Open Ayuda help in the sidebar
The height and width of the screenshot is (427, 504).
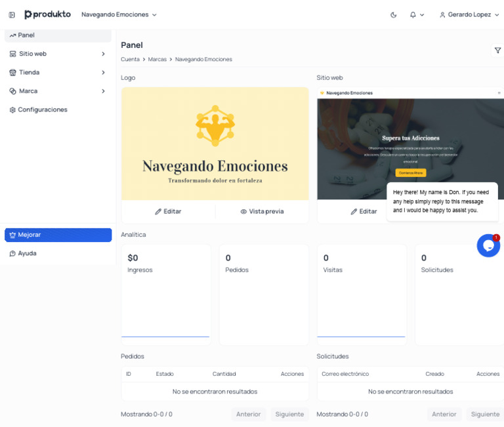coord(58,253)
